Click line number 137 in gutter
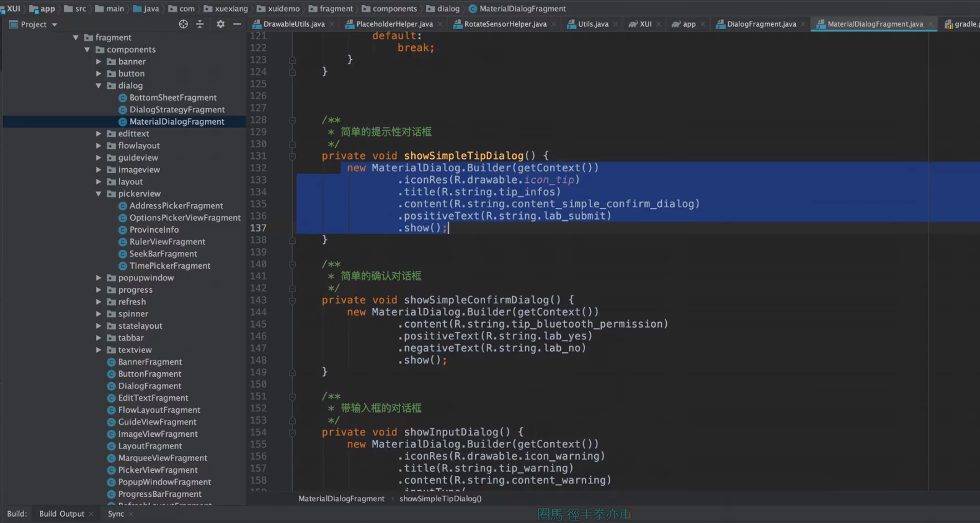 (258, 228)
